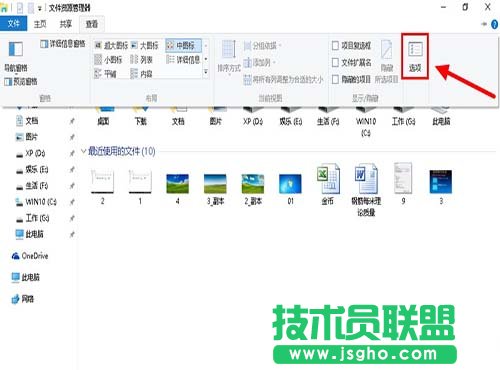Open XP (D:) in the navigation sidebar
This screenshot has width=500, height=370.
[x=31, y=153]
